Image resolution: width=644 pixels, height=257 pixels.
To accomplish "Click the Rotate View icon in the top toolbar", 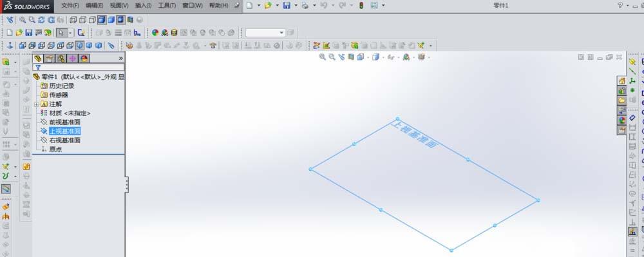I will pyautogui.click(x=41, y=20).
